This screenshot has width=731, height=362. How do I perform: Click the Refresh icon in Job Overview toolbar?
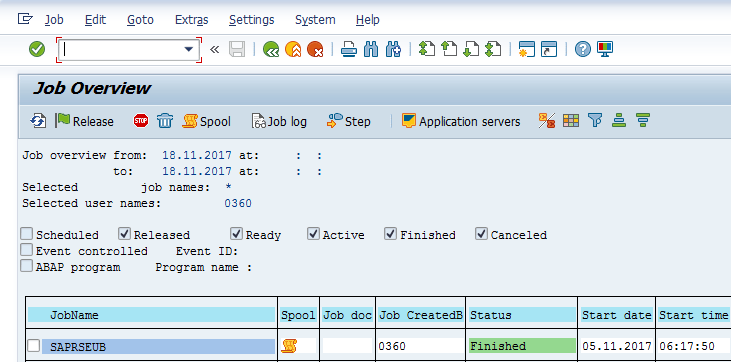pos(37,121)
